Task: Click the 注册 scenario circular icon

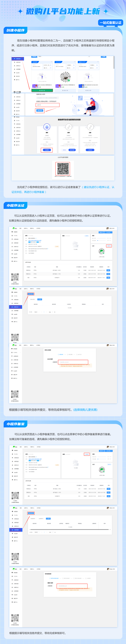Action: (90, 127)
